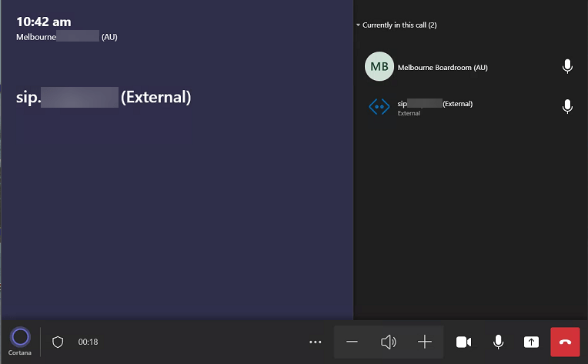Click Melbourne Boardroom microphone icon
Image resolution: width=588 pixels, height=364 pixels.
pyautogui.click(x=567, y=67)
